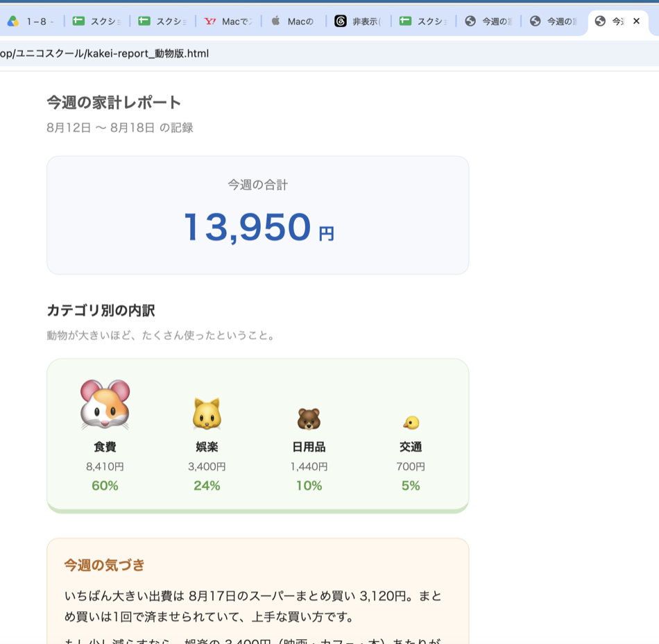Click the カテゴリ別の内訳 heading
This screenshot has height=644, width=659.
point(101,311)
